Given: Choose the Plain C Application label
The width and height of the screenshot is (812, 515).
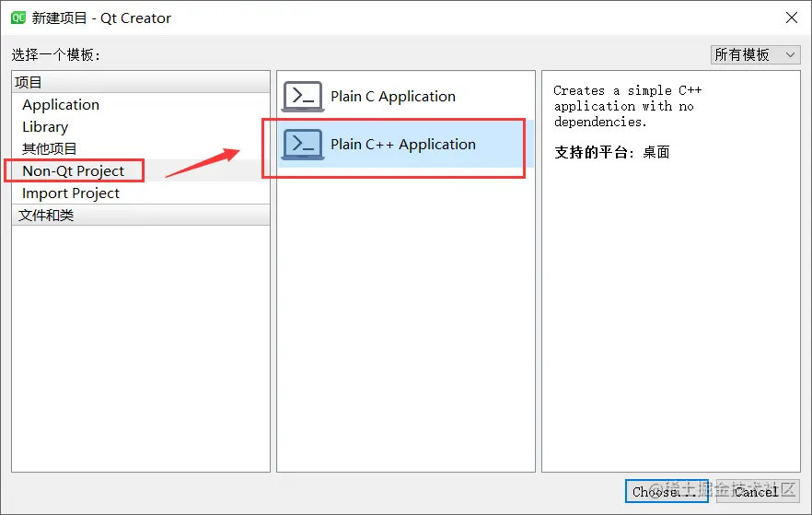Looking at the screenshot, I should (x=393, y=97).
